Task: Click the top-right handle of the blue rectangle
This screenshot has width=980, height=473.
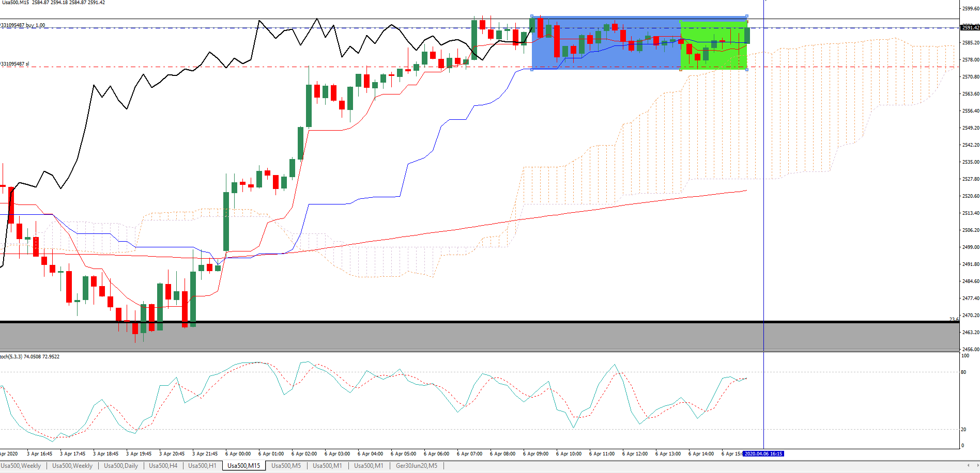Action: (747, 17)
